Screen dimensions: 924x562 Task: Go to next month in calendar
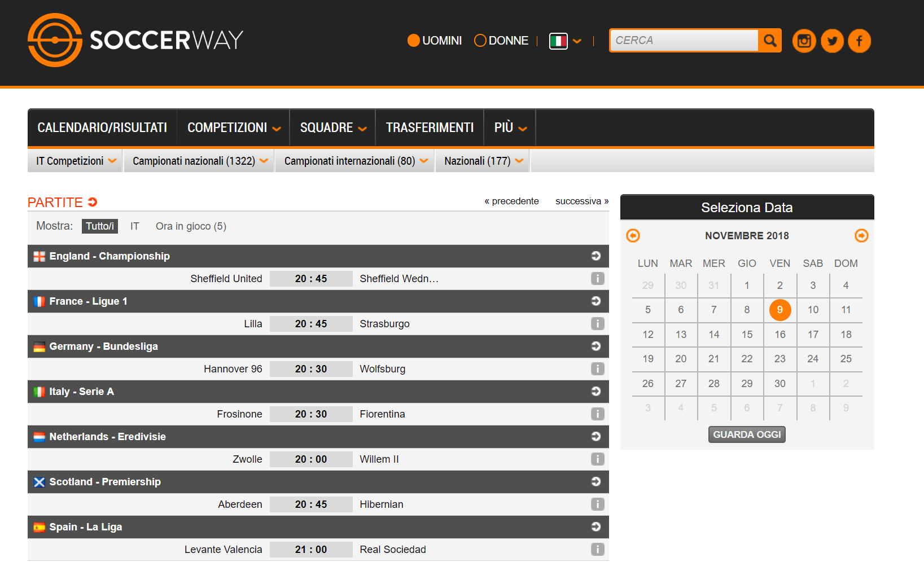click(861, 235)
